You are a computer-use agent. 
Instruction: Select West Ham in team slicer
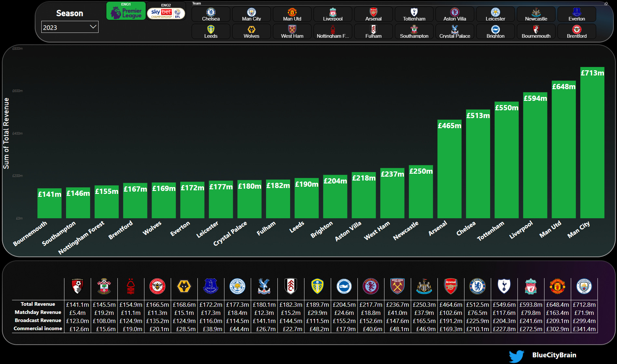click(292, 32)
